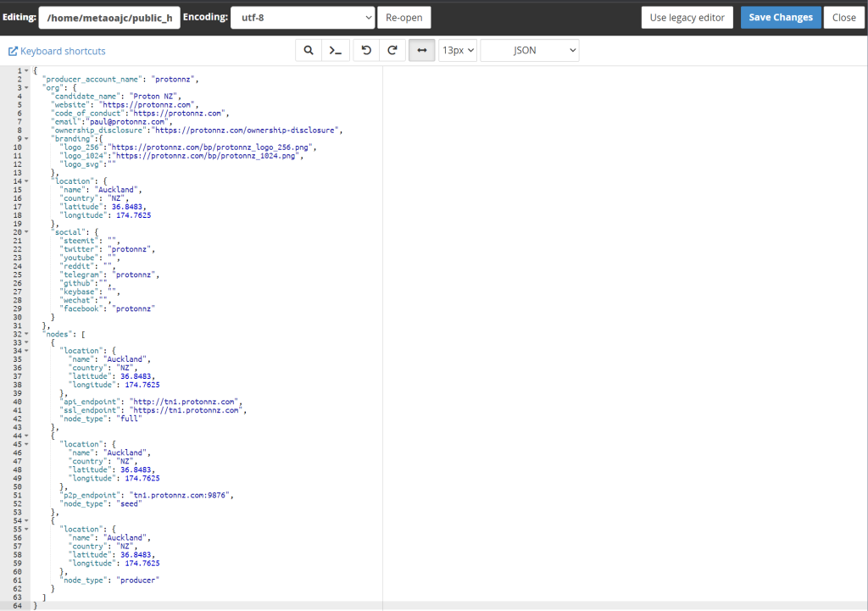Click the "code_of_conduct" key
The width and height of the screenshot is (868, 611).
click(x=90, y=113)
